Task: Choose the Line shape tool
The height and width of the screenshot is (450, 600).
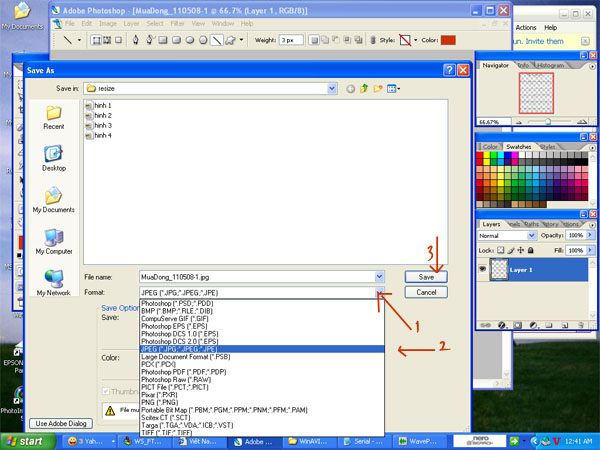Action: (x=217, y=40)
